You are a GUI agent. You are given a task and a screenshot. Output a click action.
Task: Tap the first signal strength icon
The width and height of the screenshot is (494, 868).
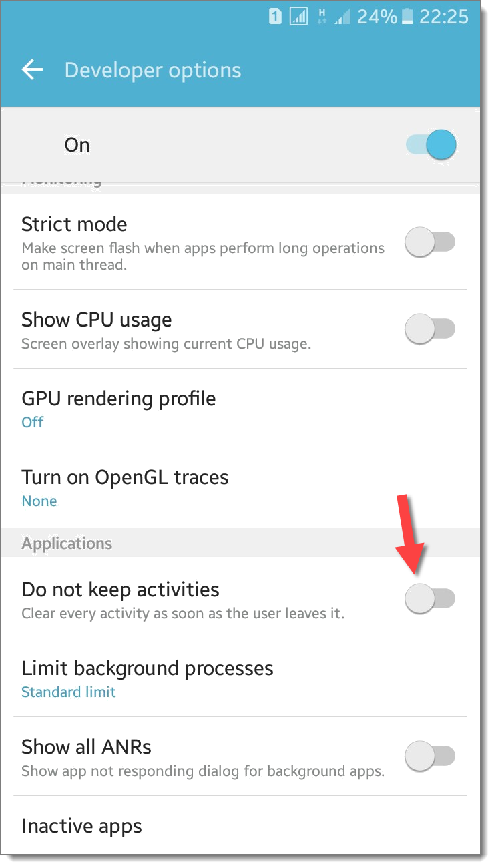click(298, 17)
